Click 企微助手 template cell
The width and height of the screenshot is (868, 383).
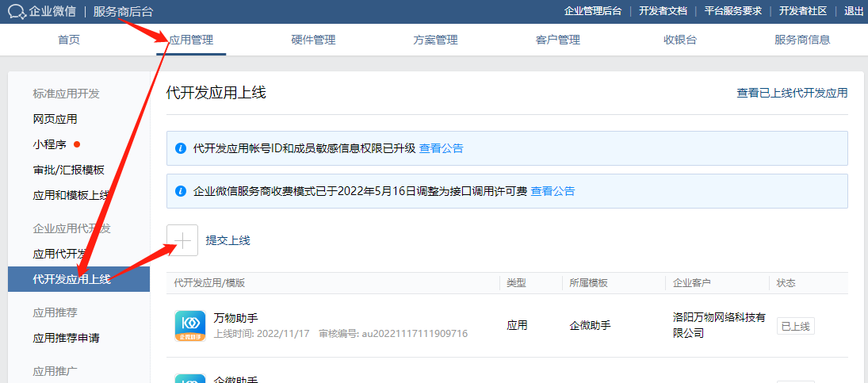pos(590,325)
